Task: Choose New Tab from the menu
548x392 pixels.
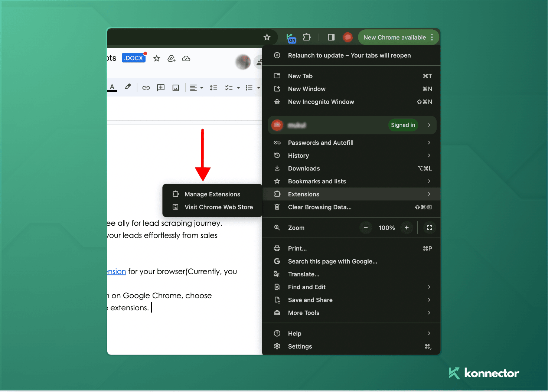Action: tap(351, 76)
